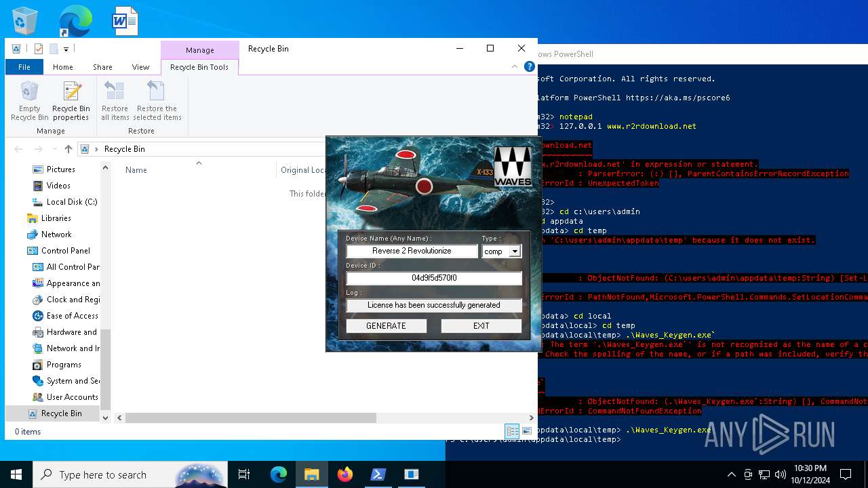Open notification center icon
The height and width of the screenshot is (488, 868).
[x=846, y=474]
